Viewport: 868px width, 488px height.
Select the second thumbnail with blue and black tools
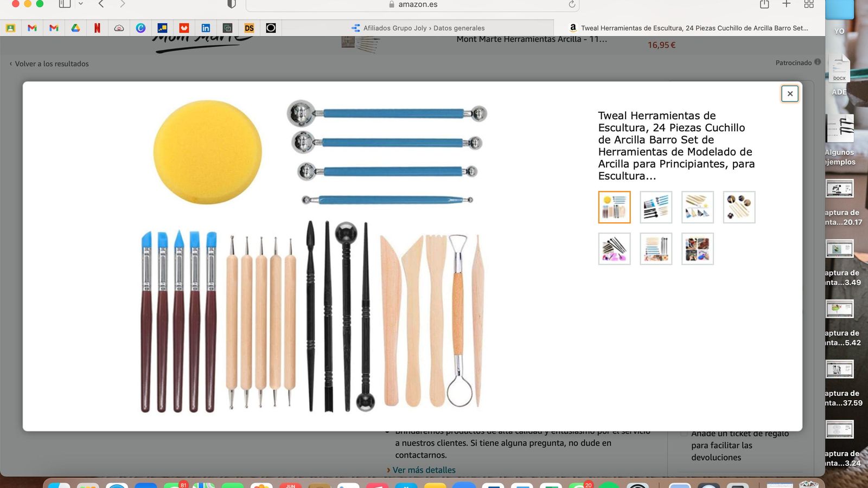(x=656, y=207)
